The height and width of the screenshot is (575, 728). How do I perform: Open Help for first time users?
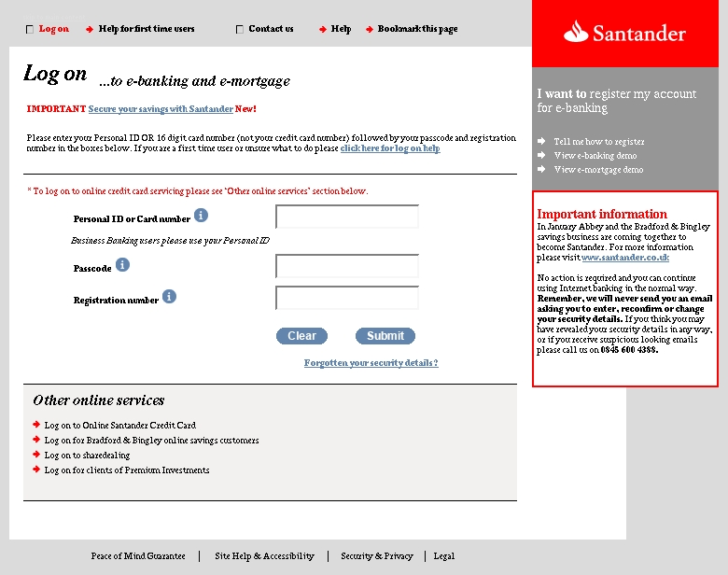pos(147,29)
